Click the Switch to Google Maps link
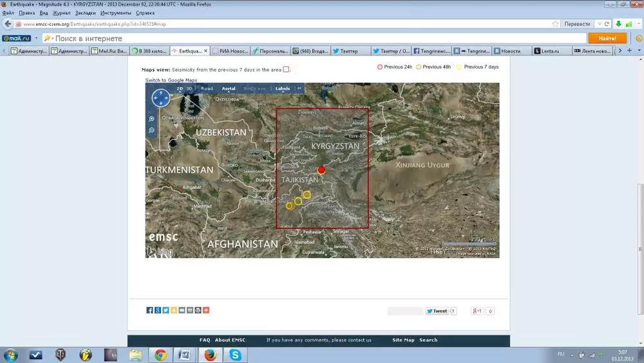Viewport: 644px width, 363px height. tap(171, 80)
